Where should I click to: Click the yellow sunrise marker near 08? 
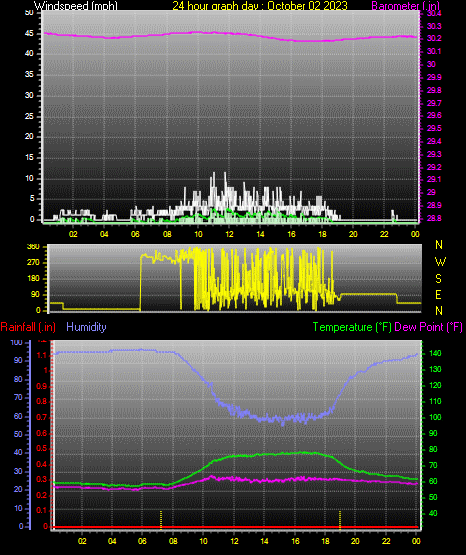(x=161, y=520)
